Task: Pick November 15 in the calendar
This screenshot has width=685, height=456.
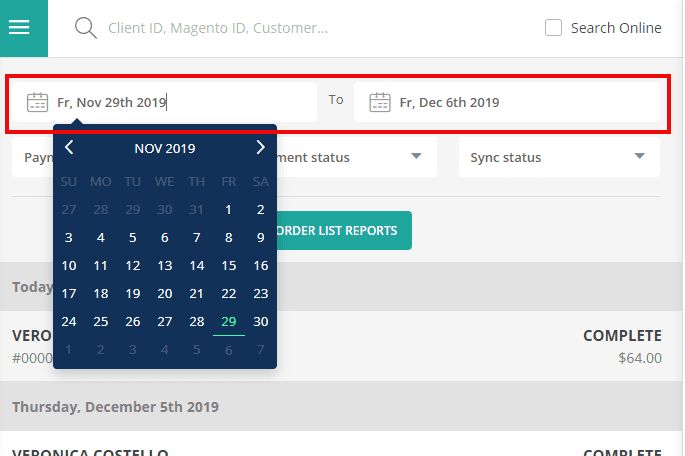Action: tap(229, 265)
